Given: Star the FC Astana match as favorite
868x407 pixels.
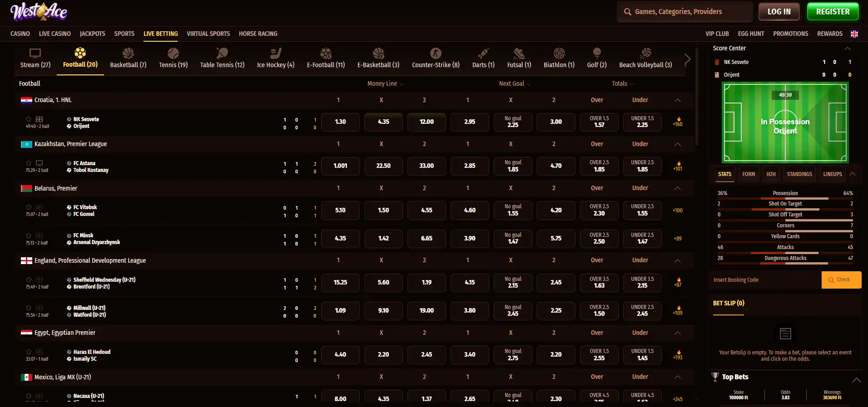Looking at the screenshot, I should click(29, 163).
